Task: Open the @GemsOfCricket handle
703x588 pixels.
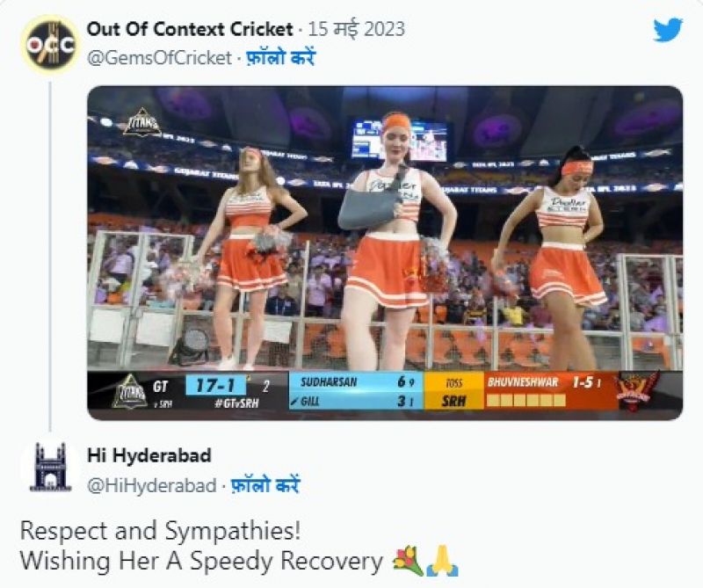Action: tap(160, 58)
